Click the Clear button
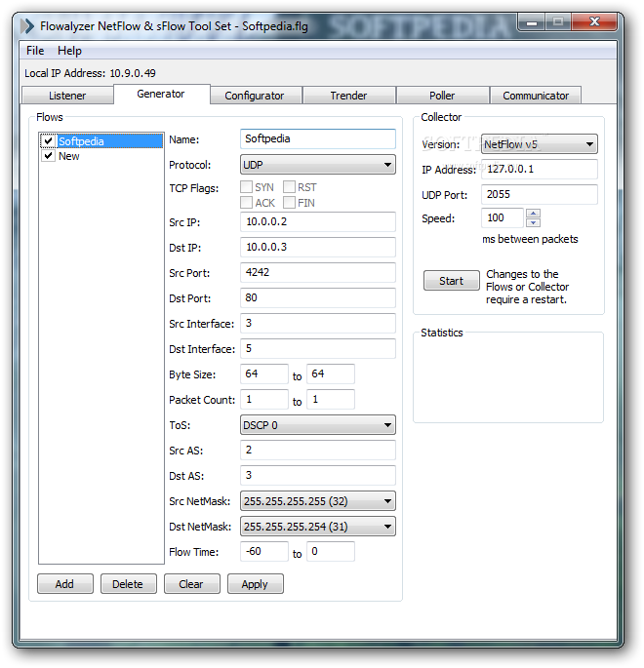Viewport: 644px width, 668px height. (191, 584)
